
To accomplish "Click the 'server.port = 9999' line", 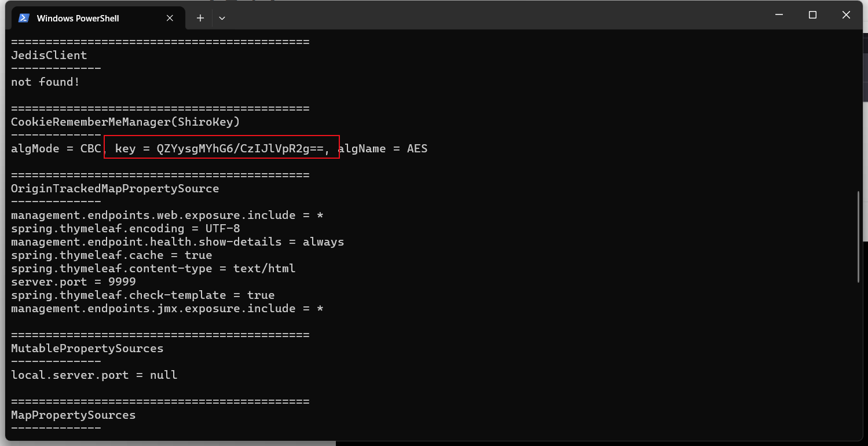I will (74, 282).
